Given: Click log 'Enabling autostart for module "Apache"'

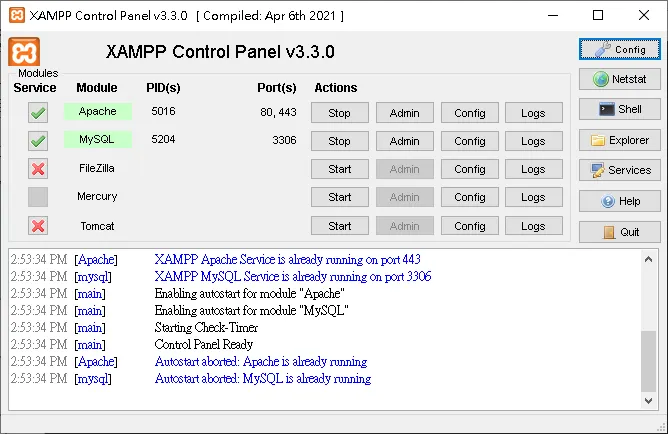Looking at the screenshot, I should 250,293.
